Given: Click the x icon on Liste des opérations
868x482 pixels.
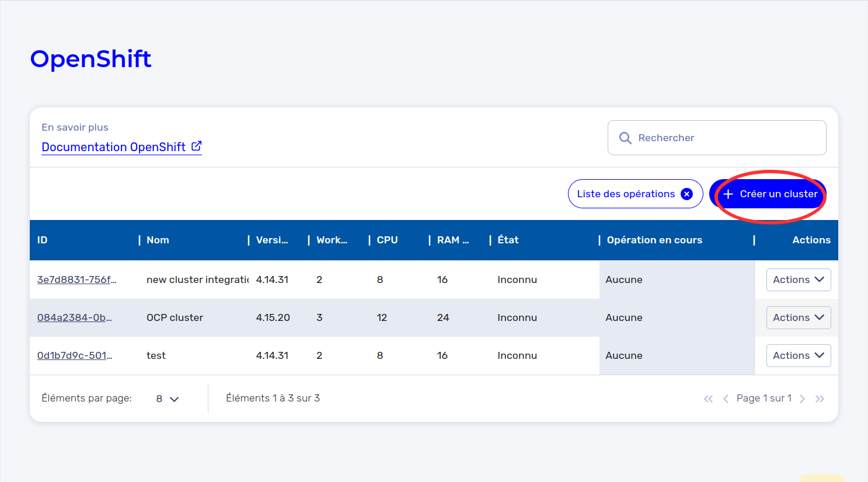Looking at the screenshot, I should click(x=687, y=194).
